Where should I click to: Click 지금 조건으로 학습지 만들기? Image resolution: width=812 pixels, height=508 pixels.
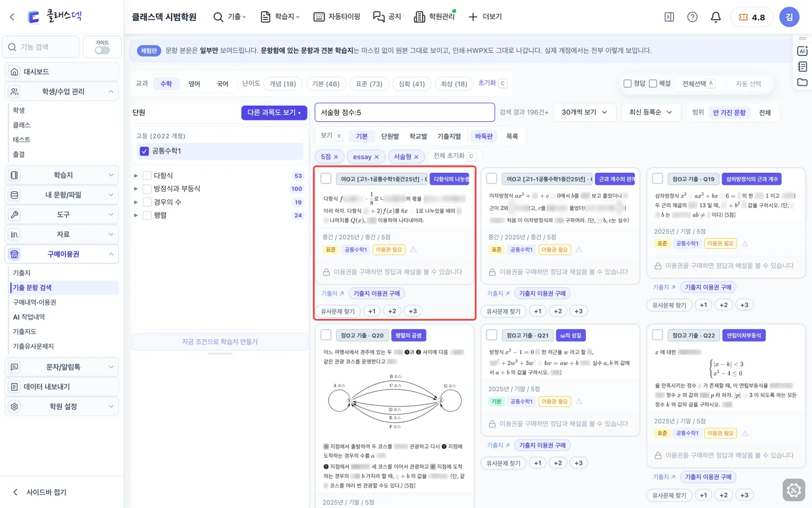(x=220, y=342)
